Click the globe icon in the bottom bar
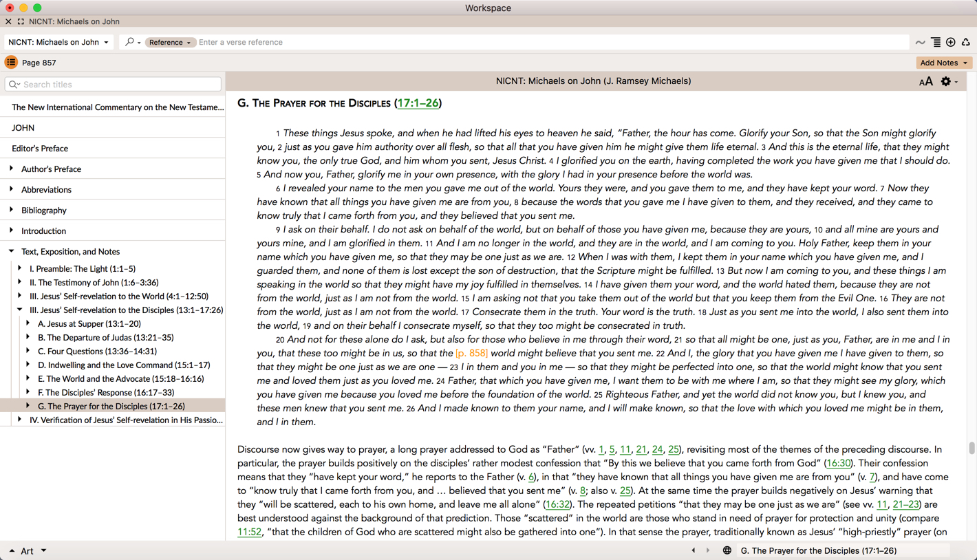Viewport: 977px width, 560px height. point(727,550)
